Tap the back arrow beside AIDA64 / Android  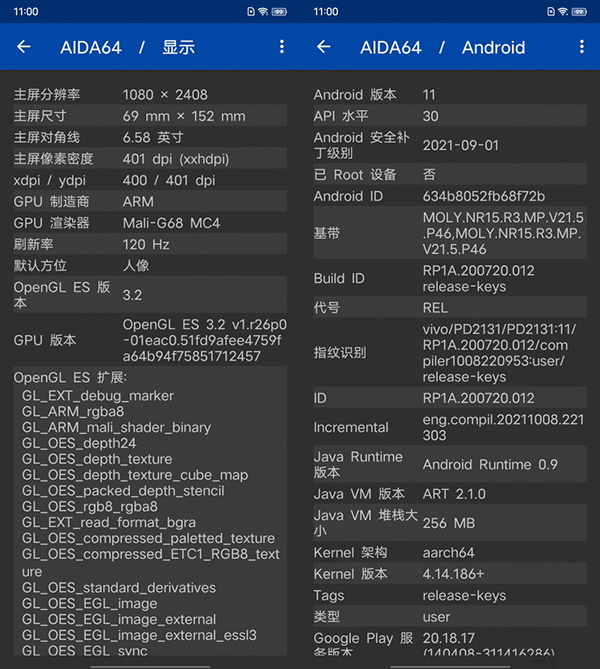323,47
